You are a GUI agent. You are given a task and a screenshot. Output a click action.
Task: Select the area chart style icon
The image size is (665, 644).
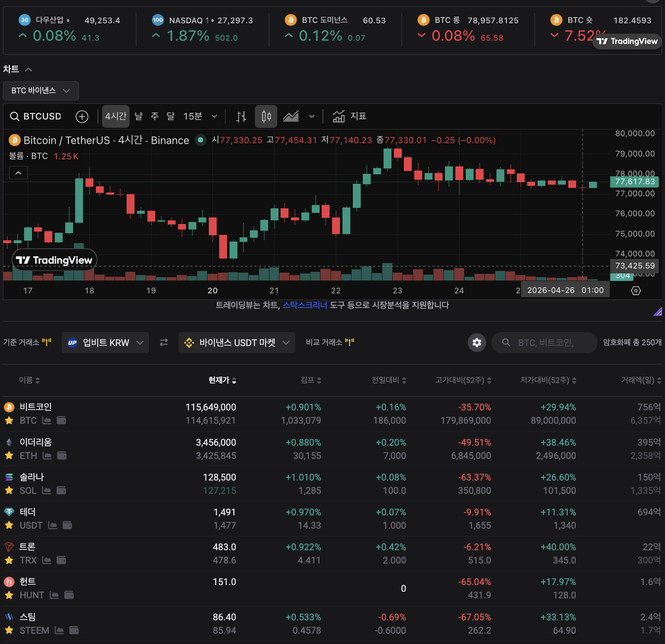pyautogui.click(x=291, y=117)
